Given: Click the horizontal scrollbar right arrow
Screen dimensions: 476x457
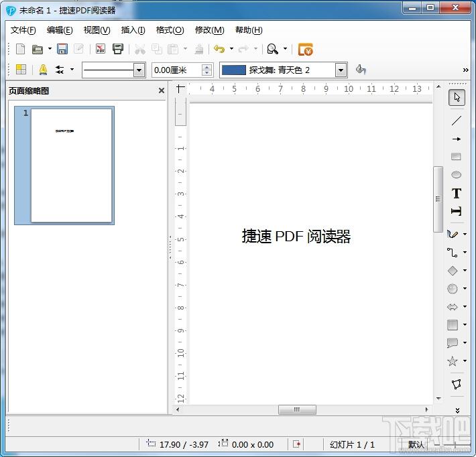Looking at the screenshot, I should click(426, 409).
